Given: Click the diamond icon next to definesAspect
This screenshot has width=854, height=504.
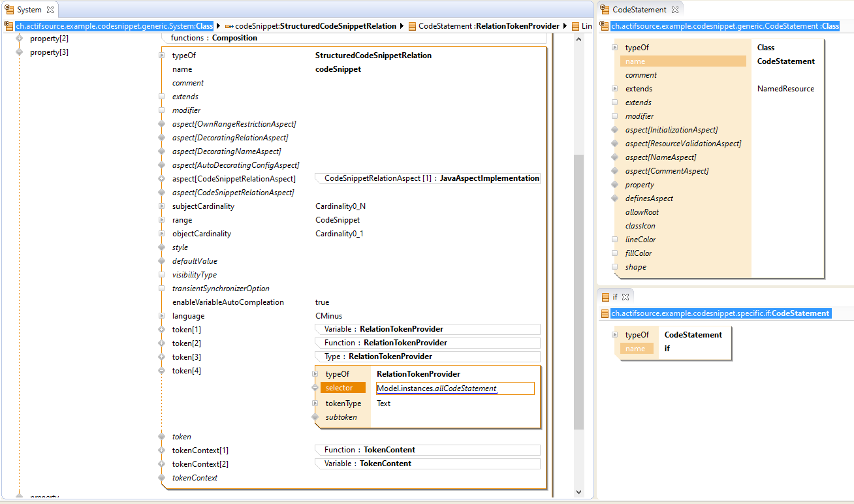Looking at the screenshot, I should pyautogui.click(x=614, y=198).
